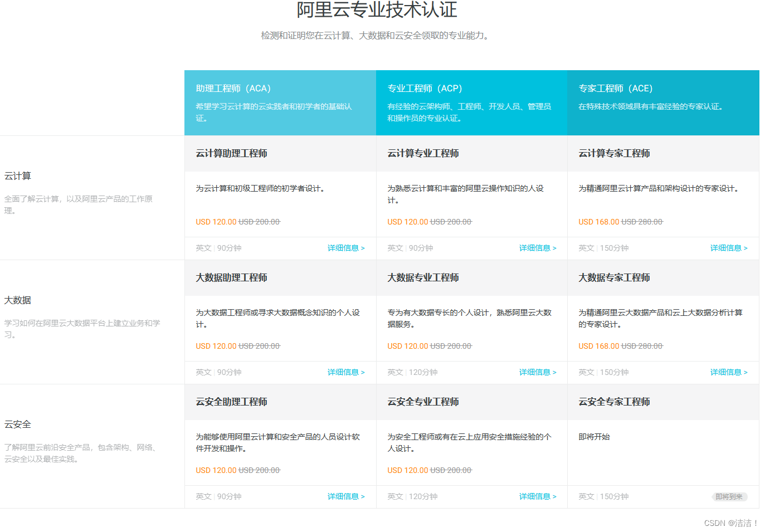This screenshot has height=532, width=765.
Task: Click the 阿里云专业技术认证 page heading
Action: (377, 9)
